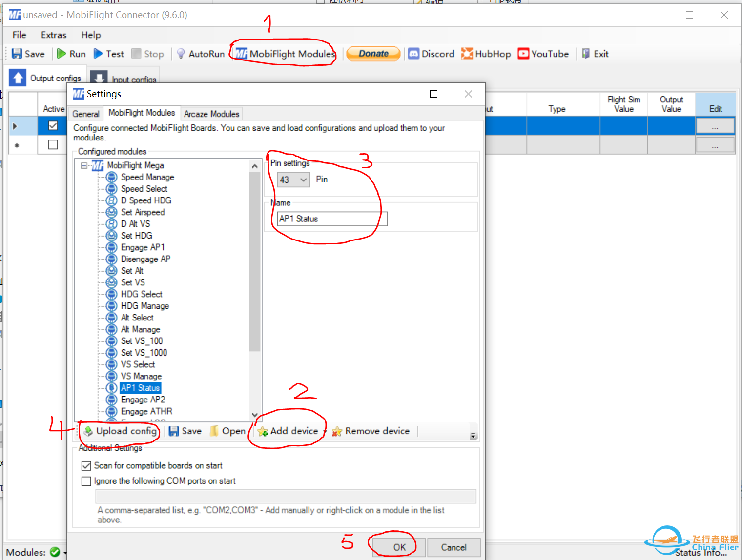Select the MobiFlight Mega board
This screenshot has height=560, width=742.
point(135,165)
